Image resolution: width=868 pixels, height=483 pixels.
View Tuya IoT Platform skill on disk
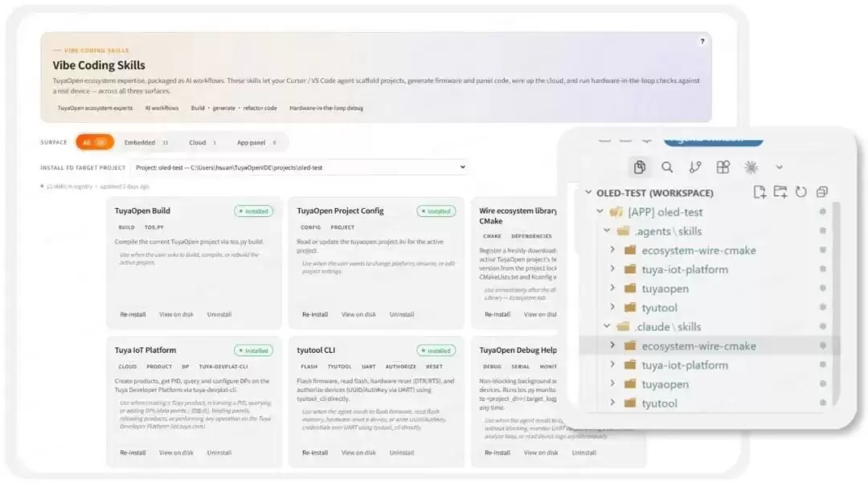click(176, 452)
